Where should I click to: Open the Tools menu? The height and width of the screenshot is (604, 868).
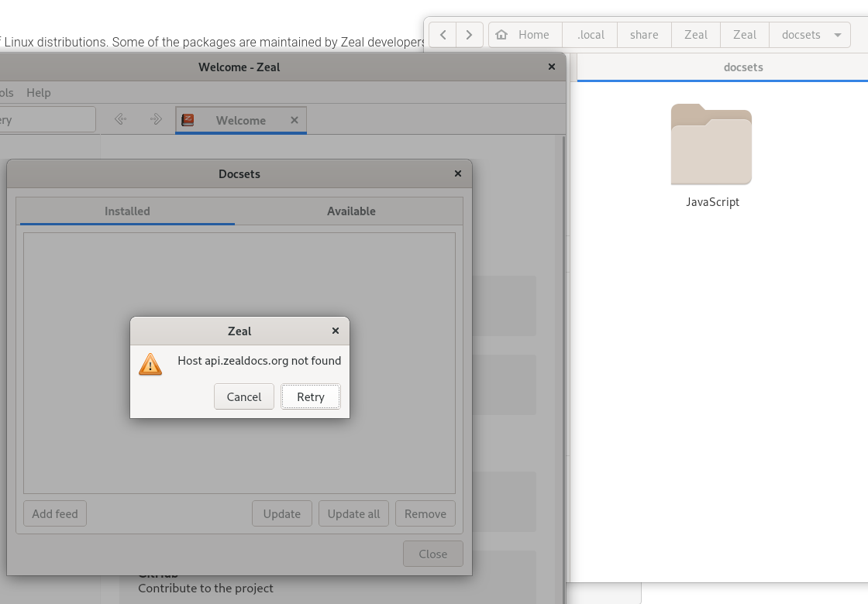click(6, 92)
